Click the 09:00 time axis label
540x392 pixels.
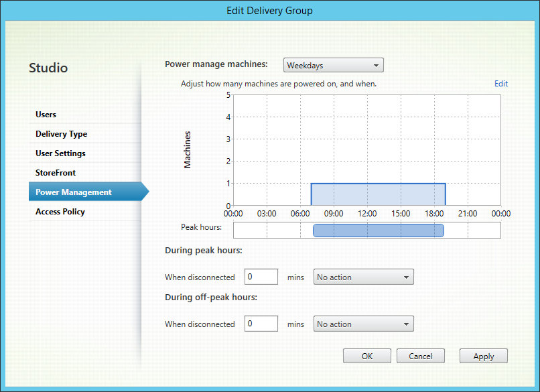(x=334, y=214)
